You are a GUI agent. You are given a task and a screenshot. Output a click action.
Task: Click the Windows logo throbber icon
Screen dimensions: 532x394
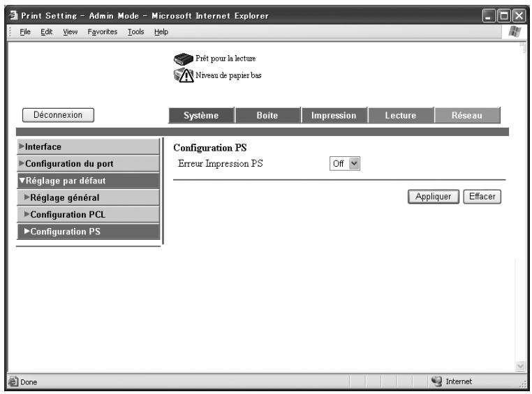tap(515, 32)
